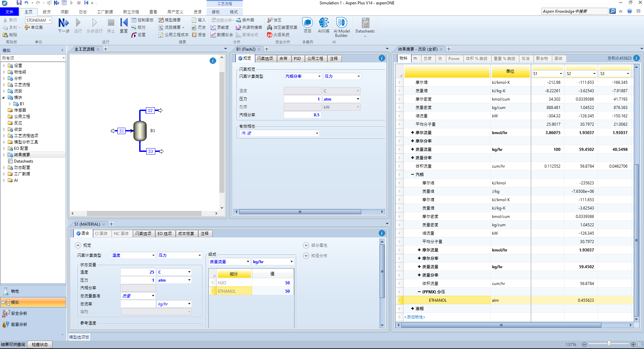644x349 pixels.
Task: Open the S2 stream column dropdown
Action: click(x=594, y=74)
